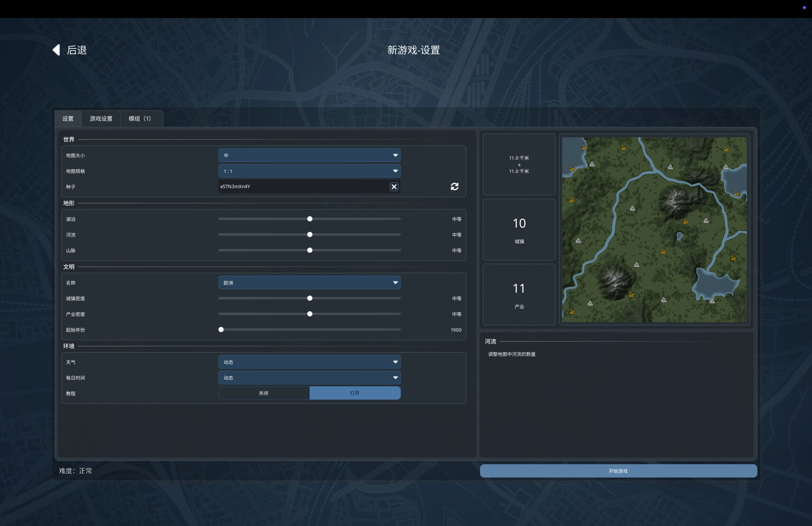Click the 难度: 正常 text
The image size is (812, 526).
(76, 471)
